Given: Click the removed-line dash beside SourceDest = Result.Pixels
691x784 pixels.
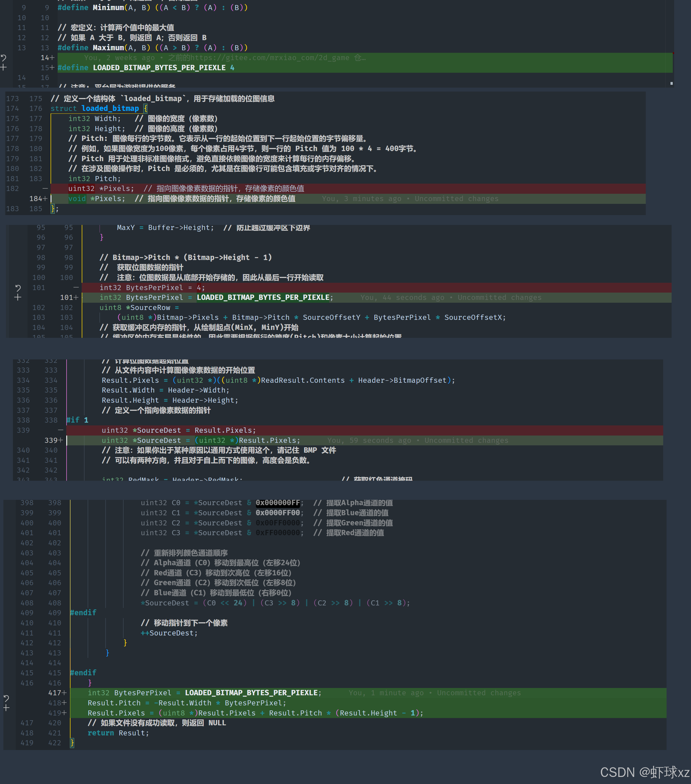Looking at the screenshot, I should [61, 430].
